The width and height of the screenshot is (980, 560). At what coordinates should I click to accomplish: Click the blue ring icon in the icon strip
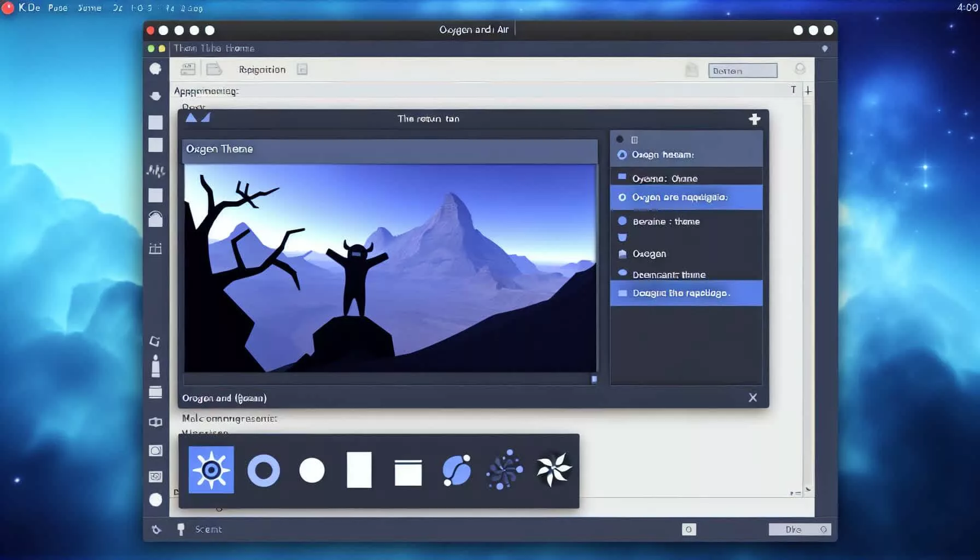[264, 470]
